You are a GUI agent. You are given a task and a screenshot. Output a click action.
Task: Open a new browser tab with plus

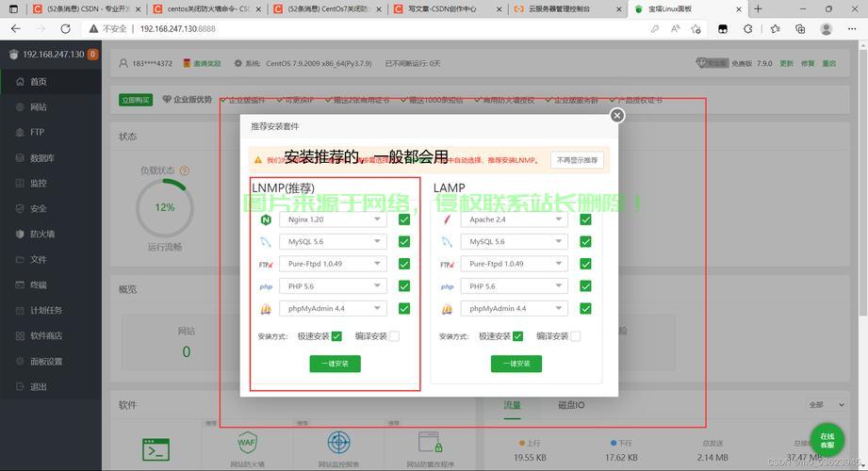[758, 8]
